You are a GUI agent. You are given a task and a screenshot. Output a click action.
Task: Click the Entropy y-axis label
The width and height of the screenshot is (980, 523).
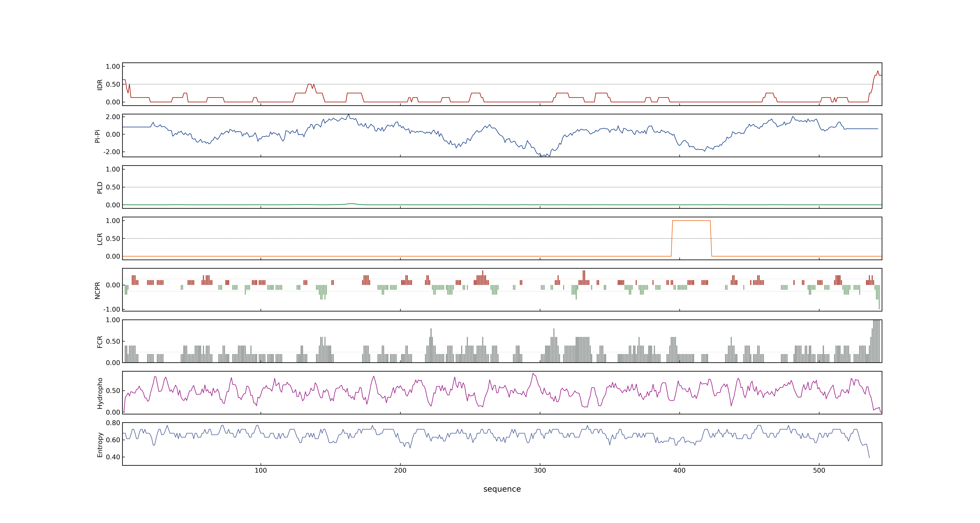tap(100, 445)
